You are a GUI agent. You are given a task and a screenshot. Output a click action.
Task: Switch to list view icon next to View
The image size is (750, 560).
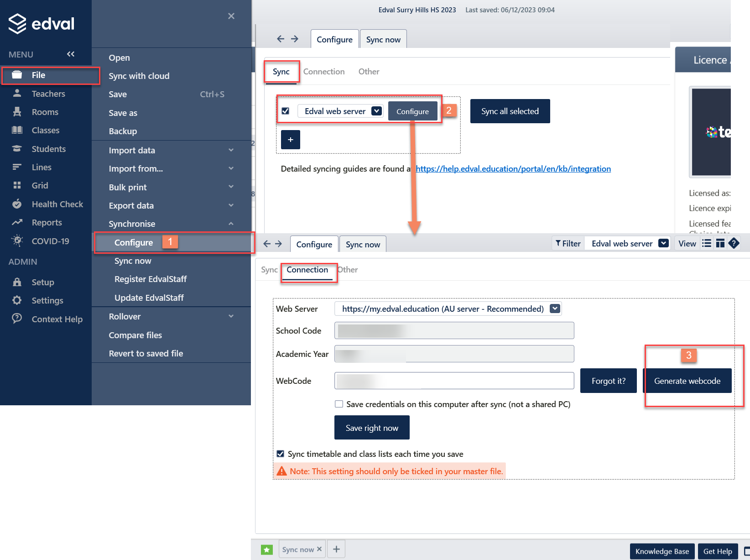point(707,243)
